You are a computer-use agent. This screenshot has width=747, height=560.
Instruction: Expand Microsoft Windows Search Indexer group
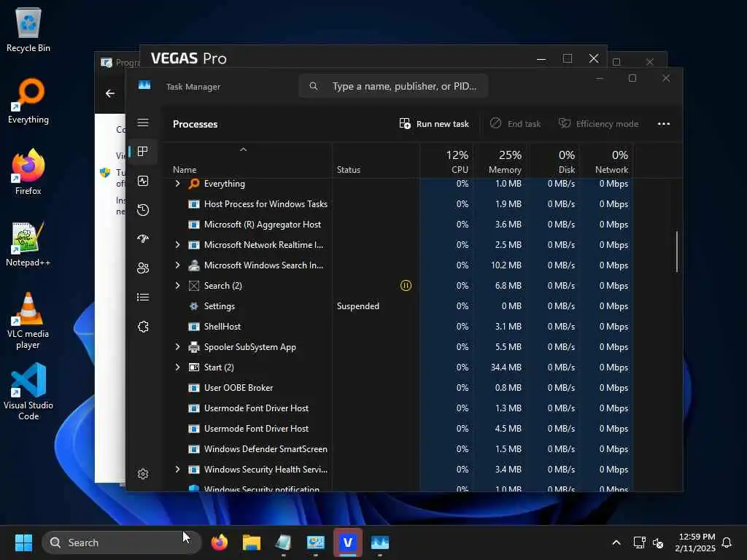(x=178, y=265)
